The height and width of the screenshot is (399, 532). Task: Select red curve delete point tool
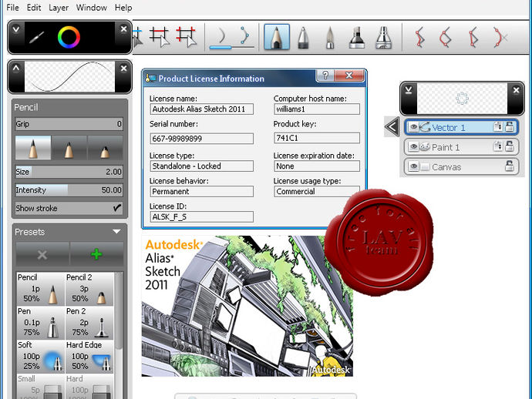pyautogui.click(x=500, y=37)
